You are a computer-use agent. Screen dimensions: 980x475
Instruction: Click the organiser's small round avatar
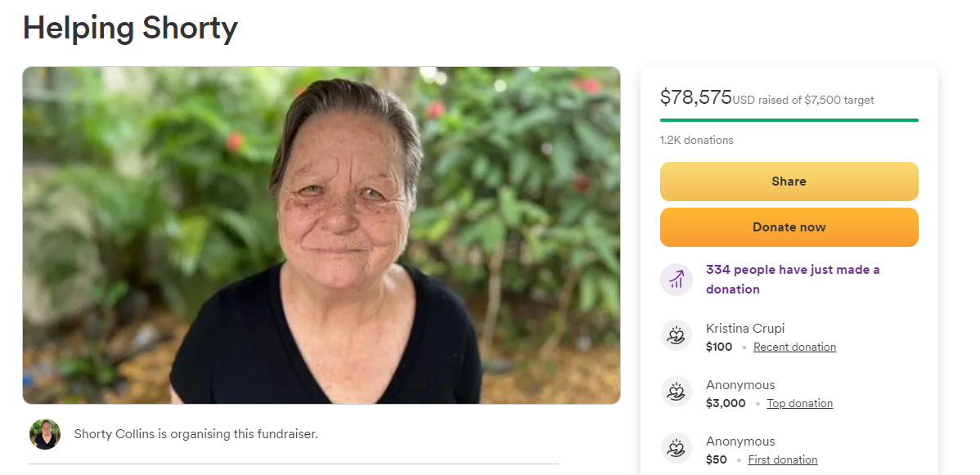pyautogui.click(x=45, y=434)
